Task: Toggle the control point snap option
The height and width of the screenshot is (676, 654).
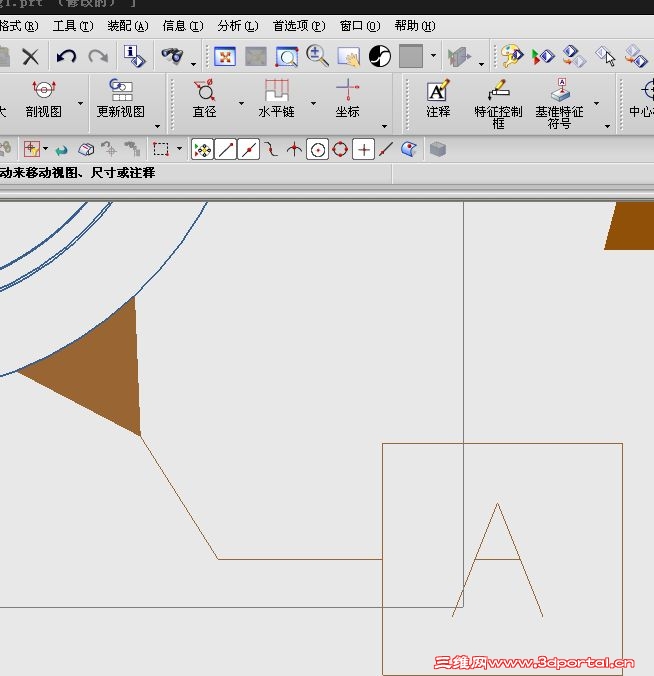Action: tap(271, 150)
